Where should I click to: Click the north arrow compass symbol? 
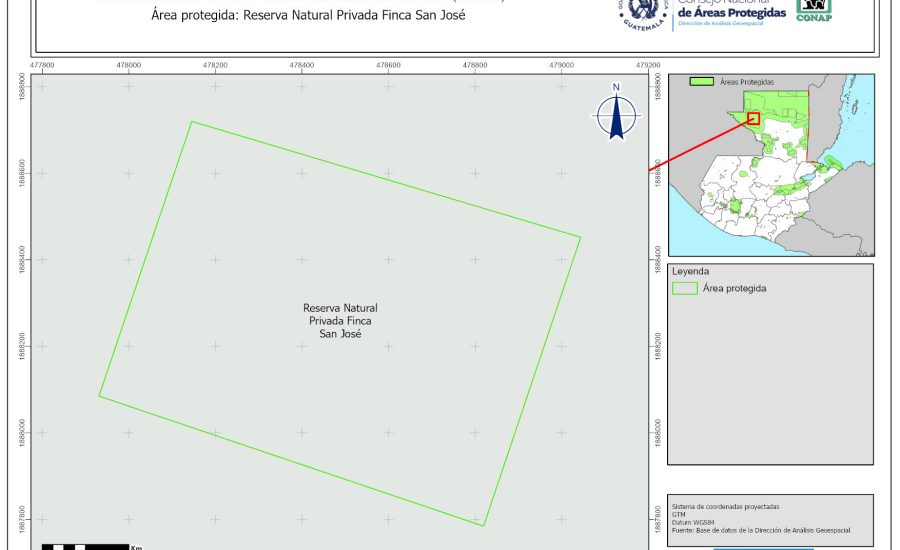click(x=617, y=115)
